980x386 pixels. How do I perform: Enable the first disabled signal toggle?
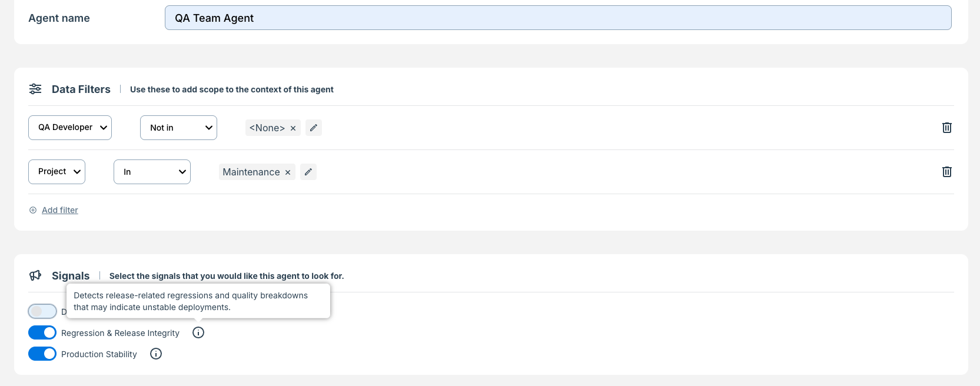click(42, 311)
